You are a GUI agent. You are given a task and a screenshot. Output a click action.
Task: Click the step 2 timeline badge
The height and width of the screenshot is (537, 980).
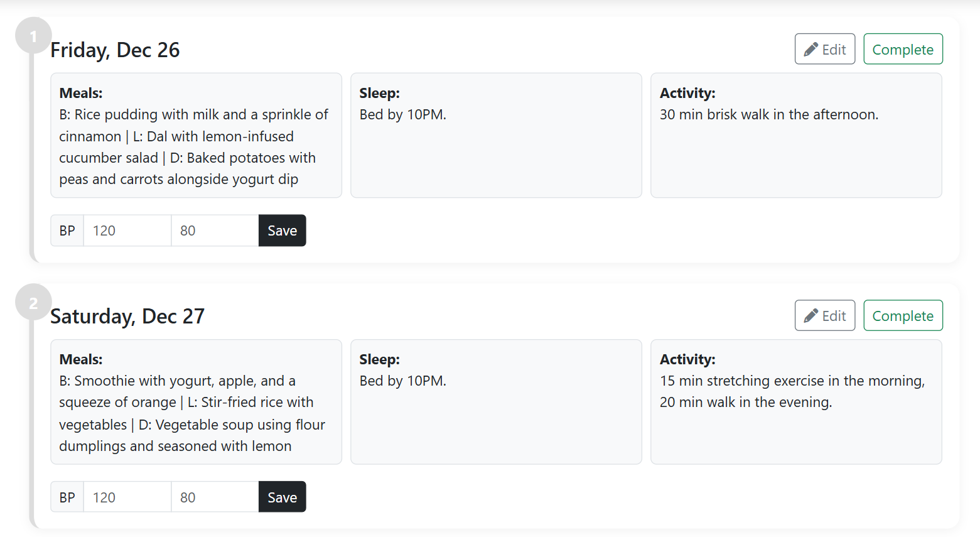(33, 303)
